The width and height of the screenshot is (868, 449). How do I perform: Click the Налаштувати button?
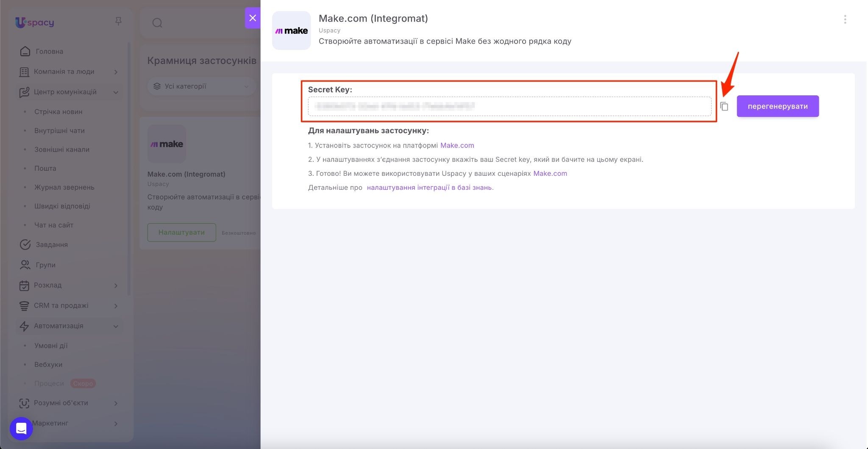pyautogui.click(x=181, y=233)
